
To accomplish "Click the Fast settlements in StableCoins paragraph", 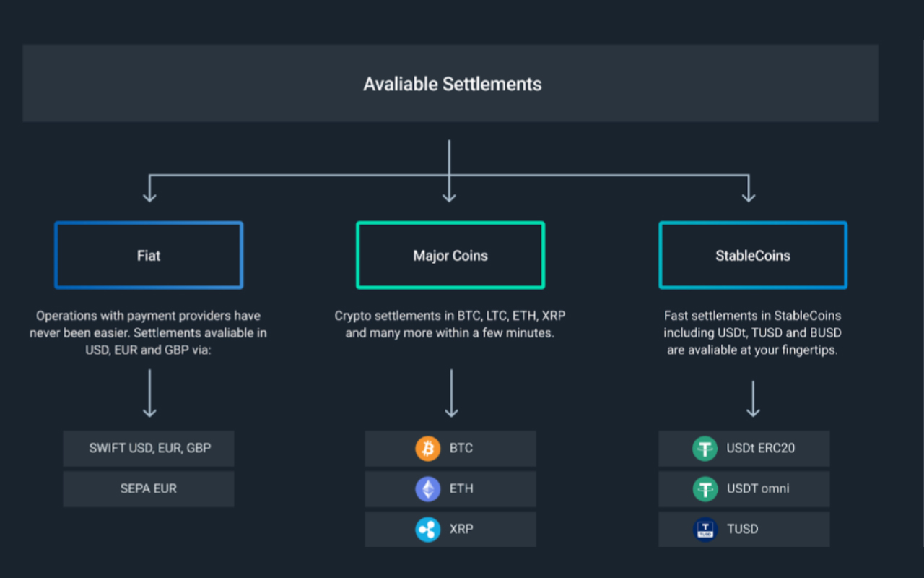I will pos(752,333).
